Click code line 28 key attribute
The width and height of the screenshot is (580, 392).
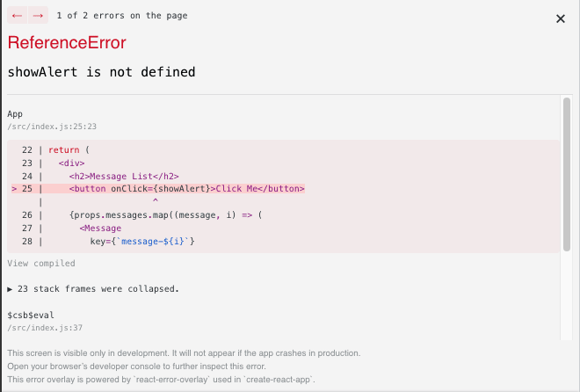click(142, 242)
